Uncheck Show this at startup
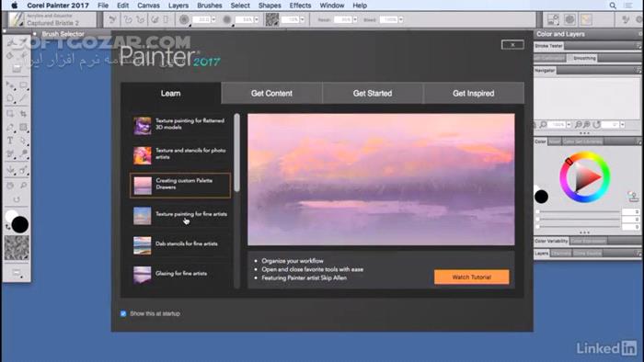Screen dimensions: 644x362 tap(123, 313)
